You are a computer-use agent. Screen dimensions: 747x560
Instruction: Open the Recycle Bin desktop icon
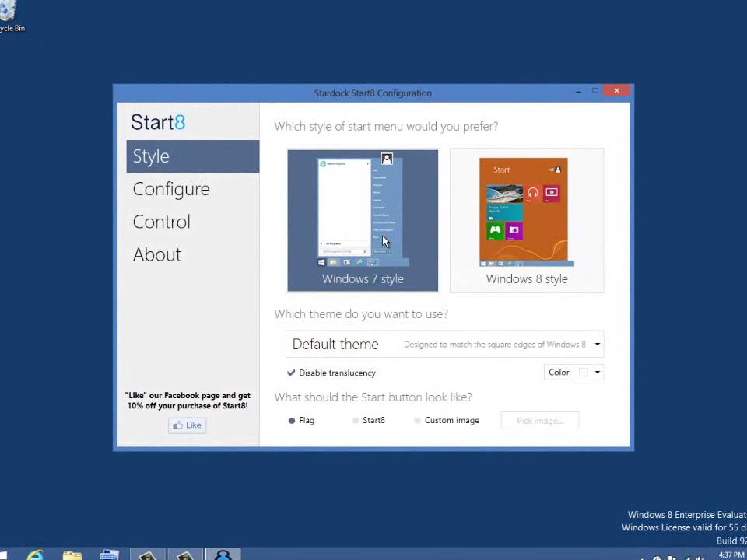9,17
